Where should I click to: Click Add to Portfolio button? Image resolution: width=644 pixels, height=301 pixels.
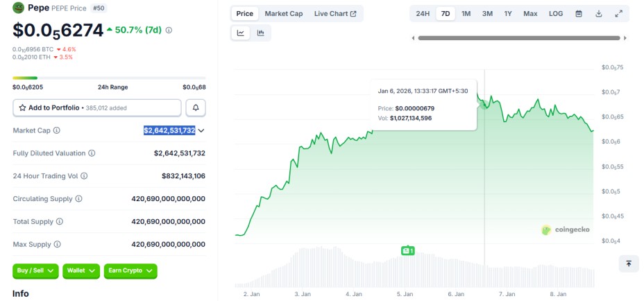[x=97, y=108]
